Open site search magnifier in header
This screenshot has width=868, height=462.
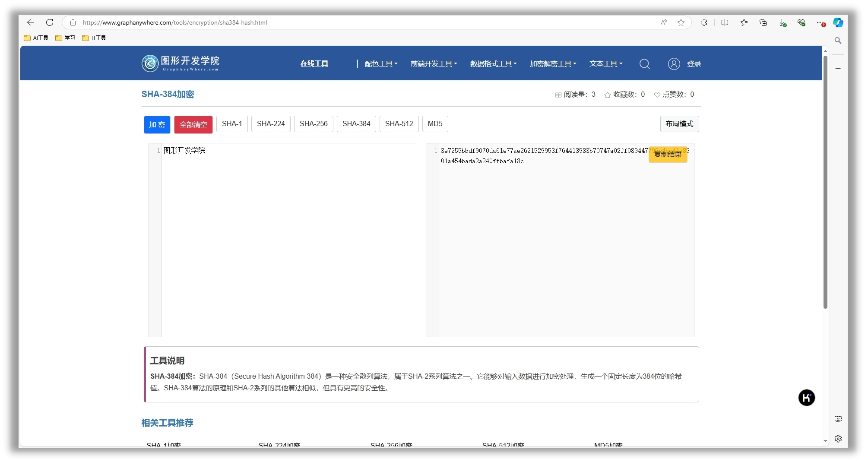pos(645,64)
